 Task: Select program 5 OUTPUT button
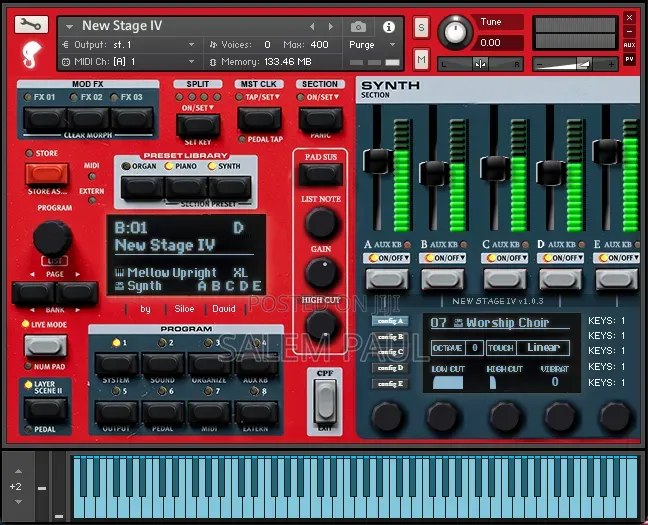[x=116, y=413]
